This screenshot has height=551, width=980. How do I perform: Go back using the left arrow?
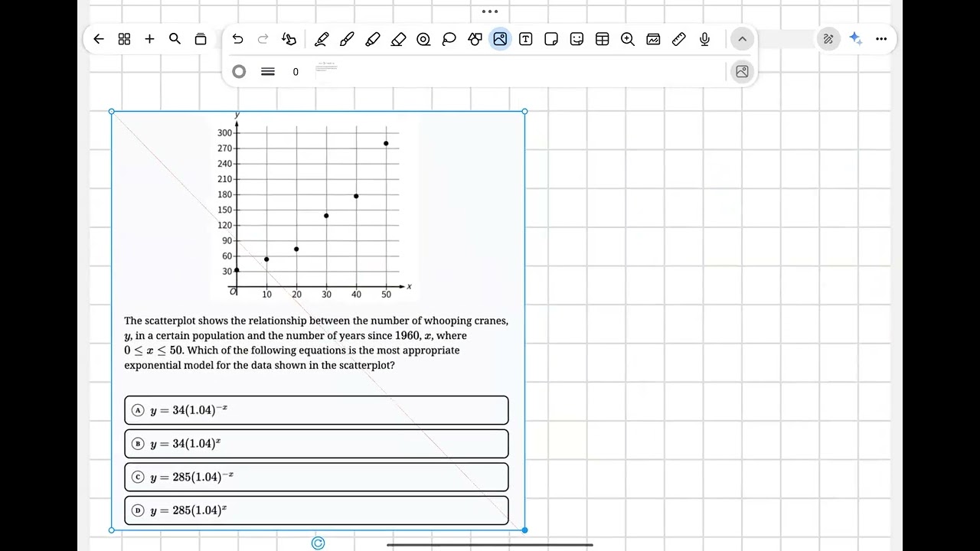click(99, 39)
